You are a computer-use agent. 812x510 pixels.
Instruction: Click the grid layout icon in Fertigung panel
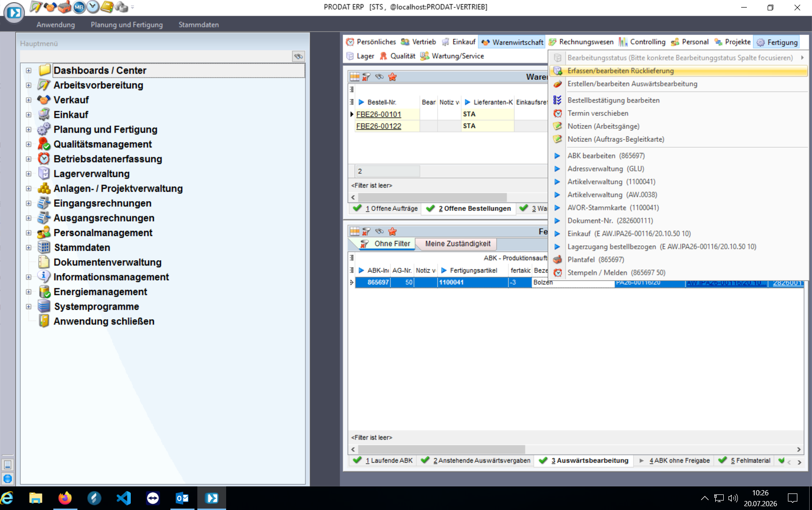(x=355, y=231)
